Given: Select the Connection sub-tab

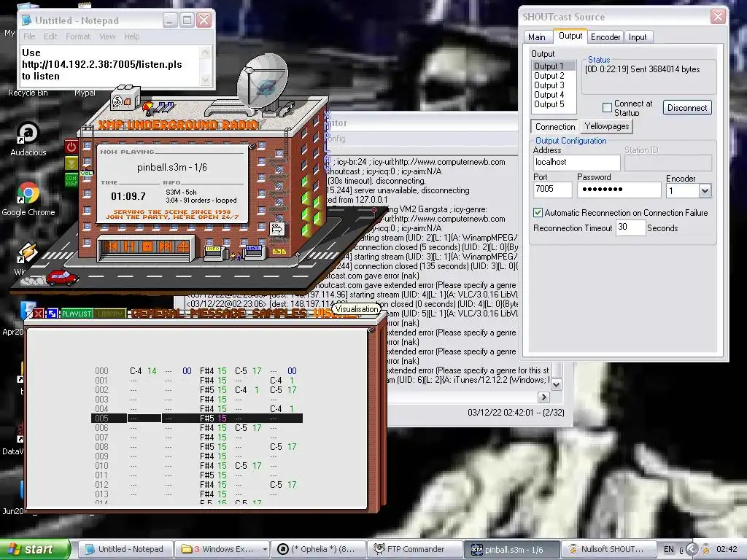Looking at the screenshot, I should pyautogui.click(x=555, y=127).
